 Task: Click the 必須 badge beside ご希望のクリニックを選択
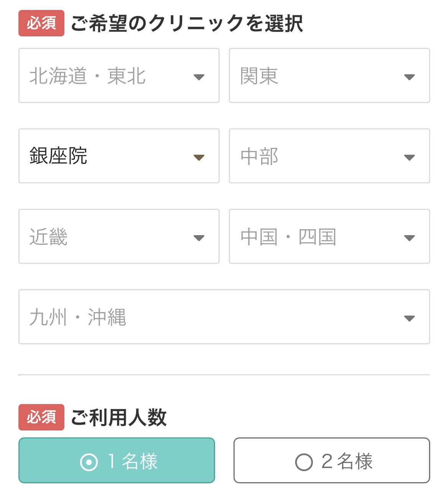click(41, 23)
